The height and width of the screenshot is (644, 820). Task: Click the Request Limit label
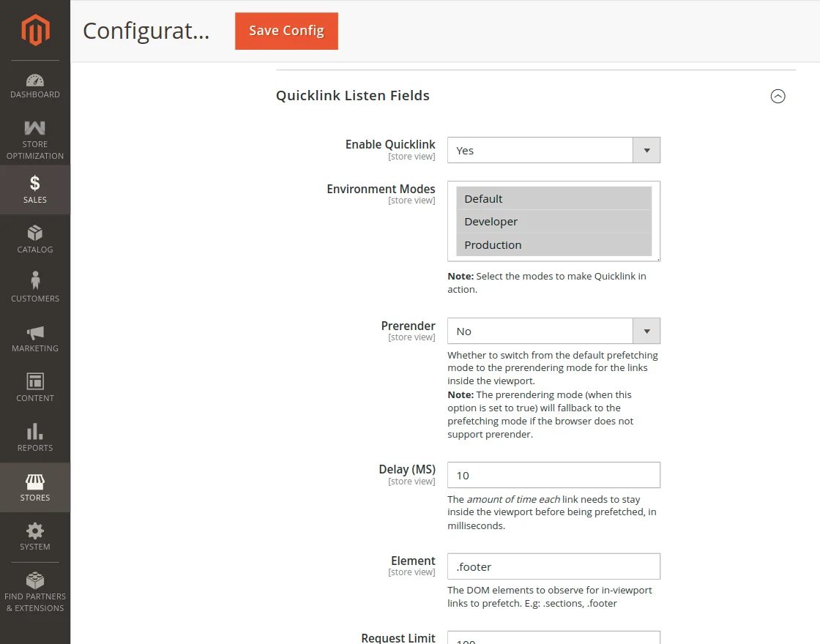pyautogui.click(x=398, y=638)
